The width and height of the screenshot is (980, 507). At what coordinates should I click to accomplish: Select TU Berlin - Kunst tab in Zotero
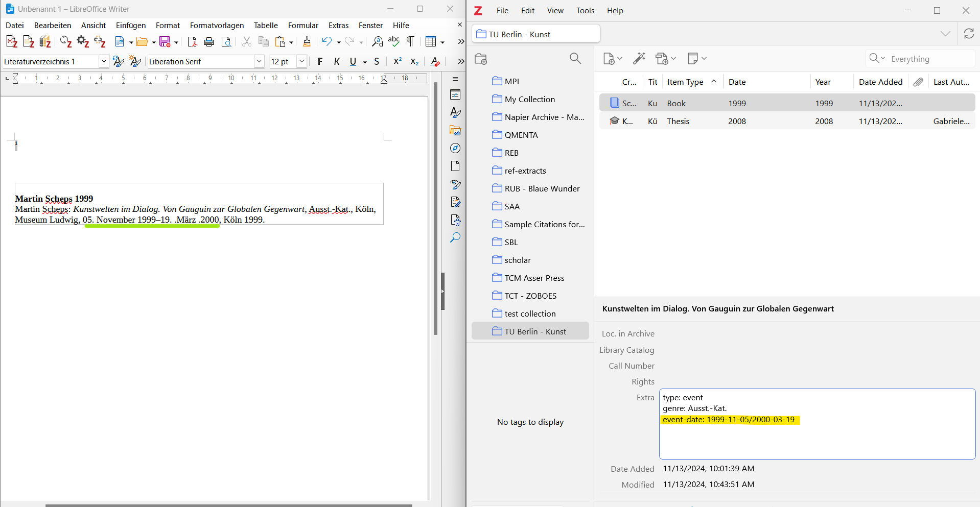pos(535,34)
